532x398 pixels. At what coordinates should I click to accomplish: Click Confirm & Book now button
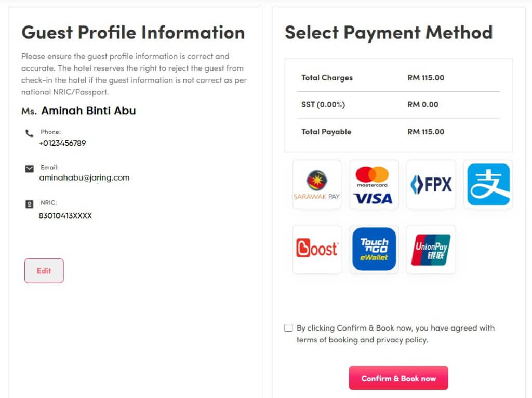398,378
